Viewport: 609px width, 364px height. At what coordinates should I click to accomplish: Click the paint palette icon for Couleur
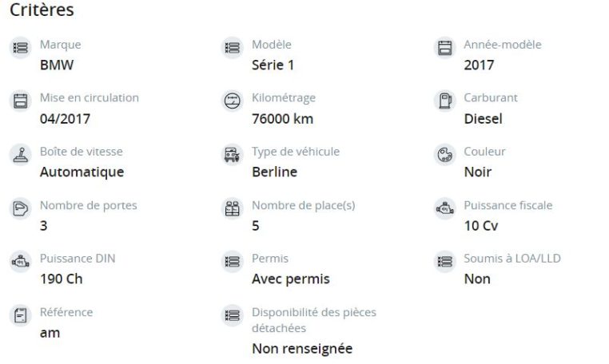click(x=444, y=155)
